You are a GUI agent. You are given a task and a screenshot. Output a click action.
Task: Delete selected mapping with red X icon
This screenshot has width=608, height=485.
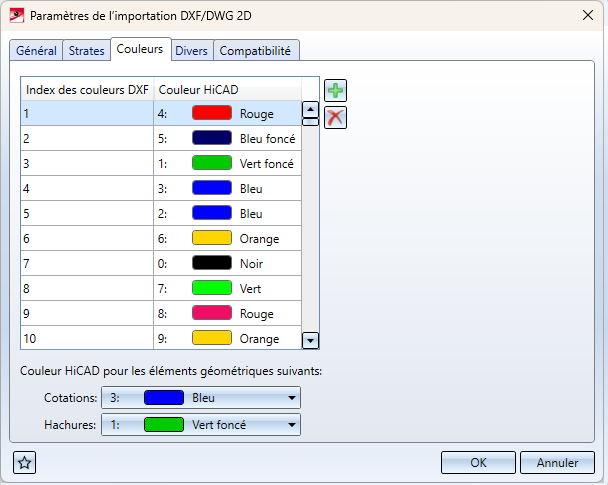click(335, 117)
